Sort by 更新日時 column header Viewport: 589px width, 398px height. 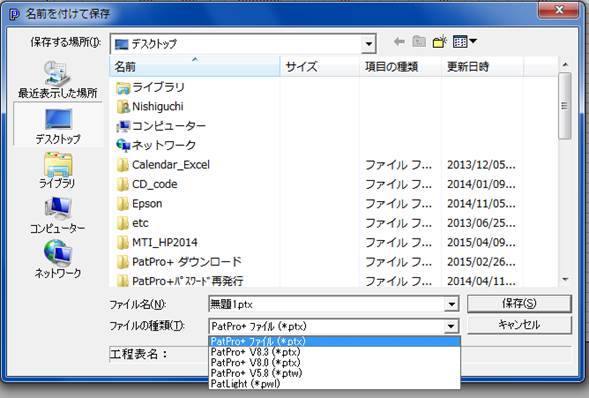482,66
